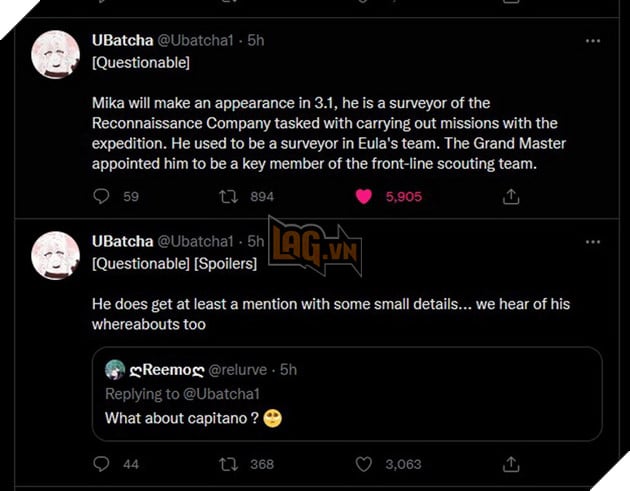The height and width of the screenshot is (491, 630).
Task: Click Reemo's small avatar in quoted tweet
Action: [116, 369]
